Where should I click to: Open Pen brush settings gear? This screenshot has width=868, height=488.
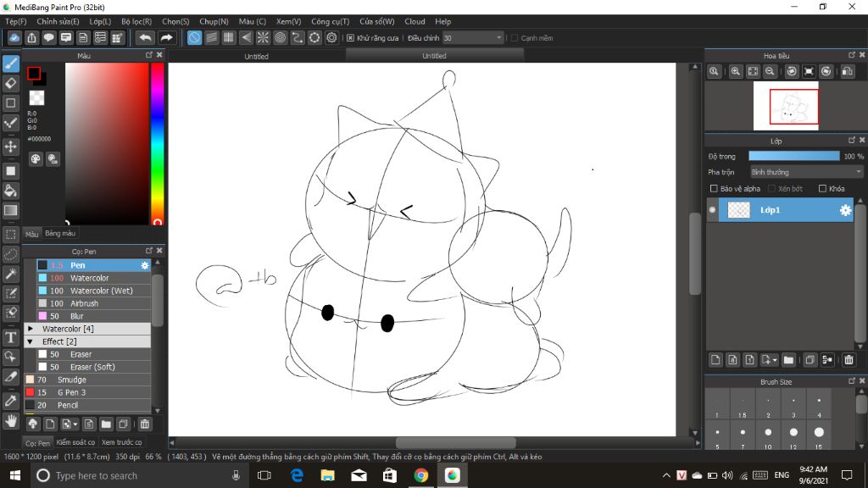144,265
